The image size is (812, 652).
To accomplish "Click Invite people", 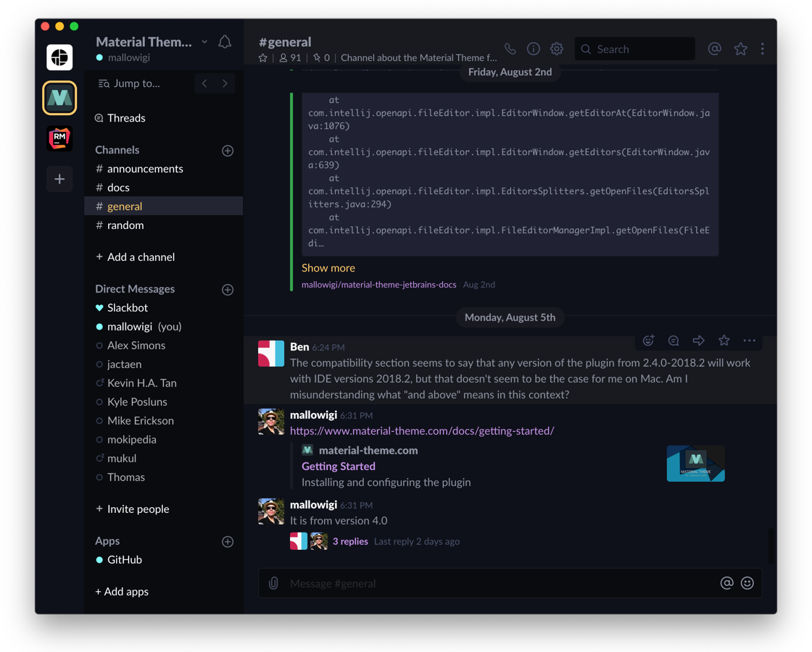I will coord(133,509).
